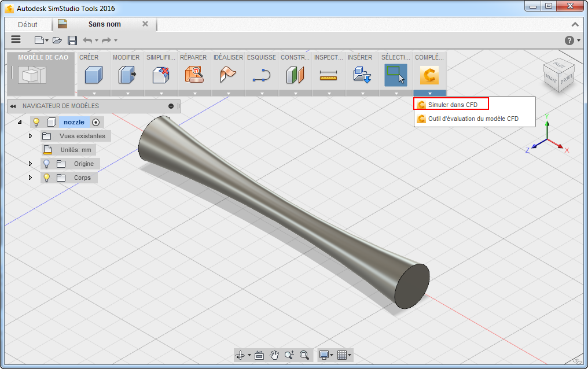Image resolution: width=588 pixels, height=369 pixels.
Task: Select the Vues existantes folder label
Action: [82, 136]
